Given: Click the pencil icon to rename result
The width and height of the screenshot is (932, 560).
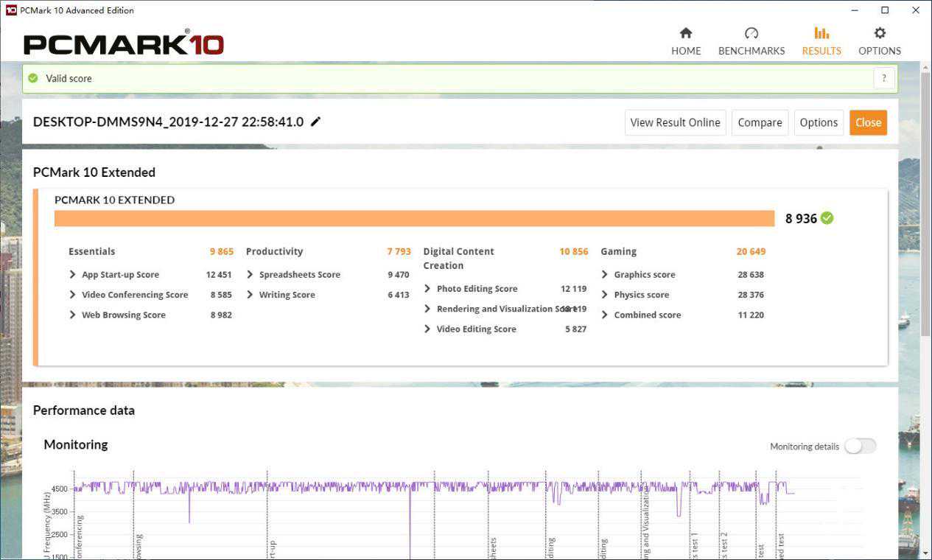Looking at the screenshot, I should click(x=316, y=122).
